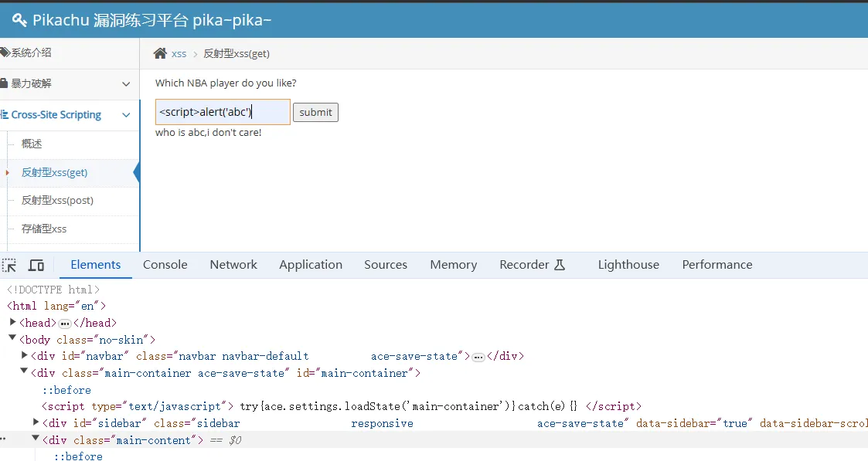The height and width of the screenshot is (461, 868).
Task: Click the list icon beside Cross-Site Scripting
Action: click(x=5, y=114)
